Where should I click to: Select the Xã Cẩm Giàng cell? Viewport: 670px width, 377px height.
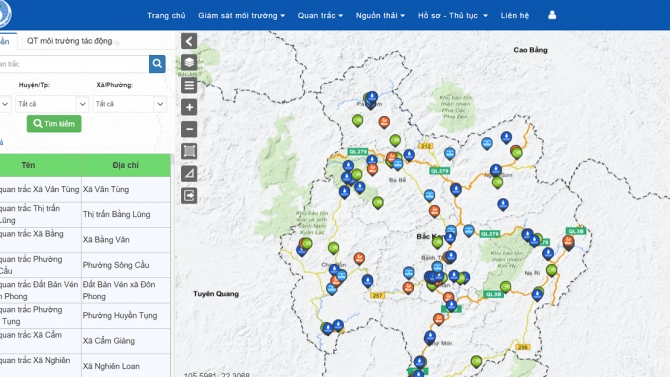126,341
